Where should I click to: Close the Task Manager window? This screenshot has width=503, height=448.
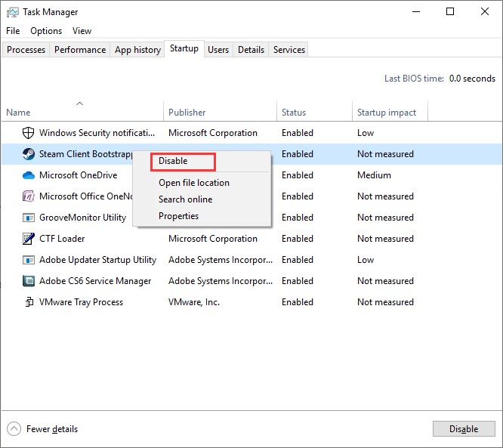point(485,12)
